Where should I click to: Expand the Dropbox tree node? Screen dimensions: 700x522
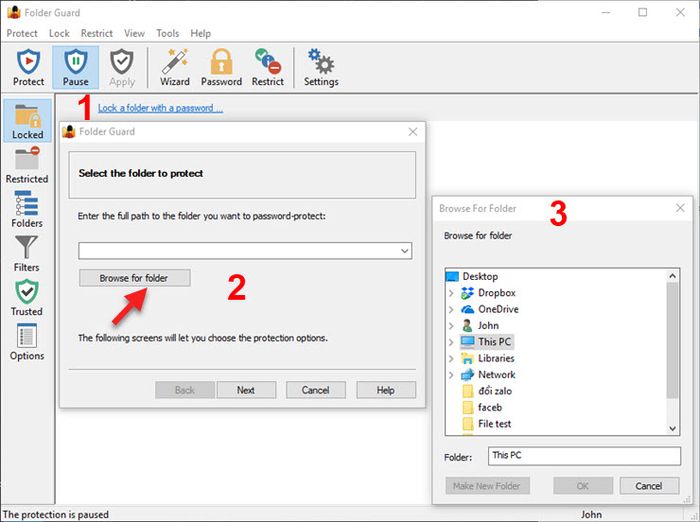[451, 293]
